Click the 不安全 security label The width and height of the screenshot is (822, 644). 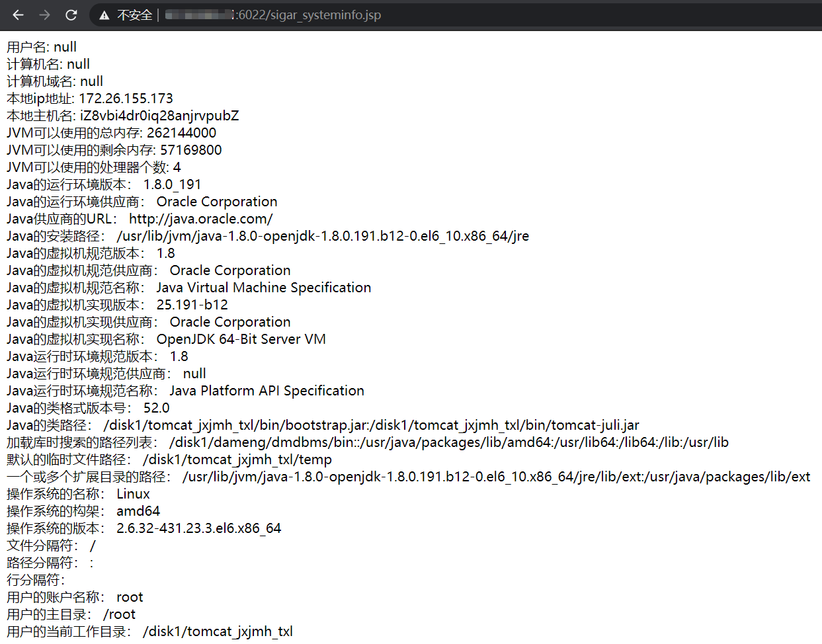(x=135, y=15)
